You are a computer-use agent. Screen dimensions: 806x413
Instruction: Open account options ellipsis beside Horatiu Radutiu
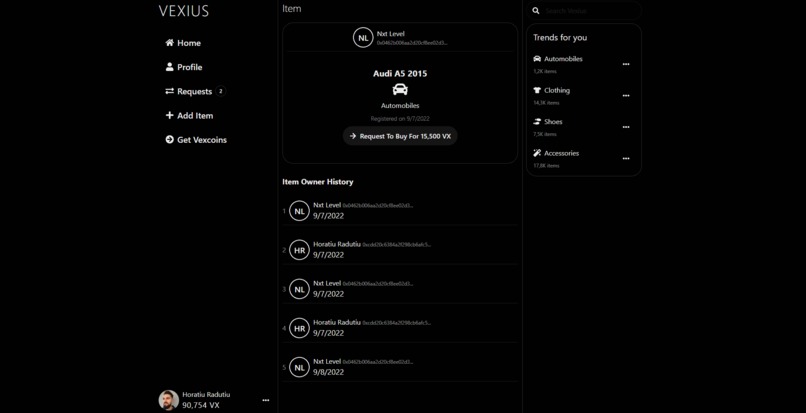pyautogui.click(x=266, y=400)
